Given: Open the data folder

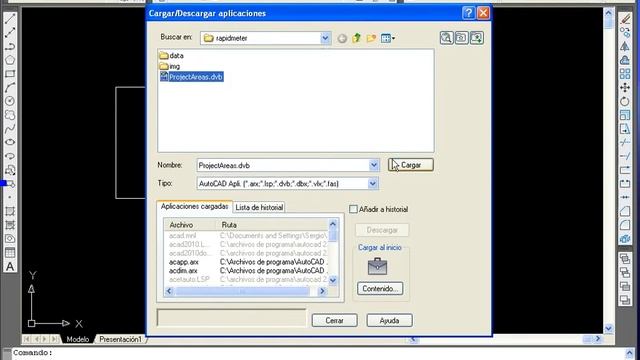Looking at the screenshot, I should pos(172,56).
